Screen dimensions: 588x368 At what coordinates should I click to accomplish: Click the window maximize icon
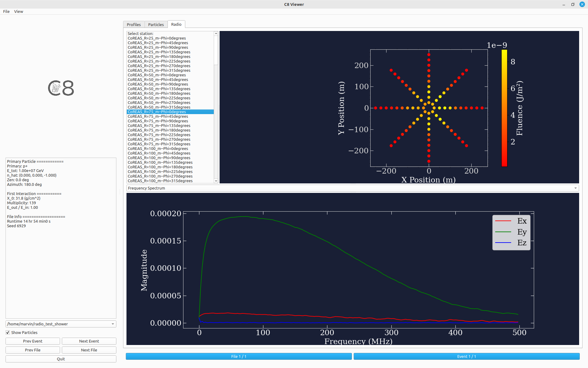pyautogui.click(x=573, y=5)
